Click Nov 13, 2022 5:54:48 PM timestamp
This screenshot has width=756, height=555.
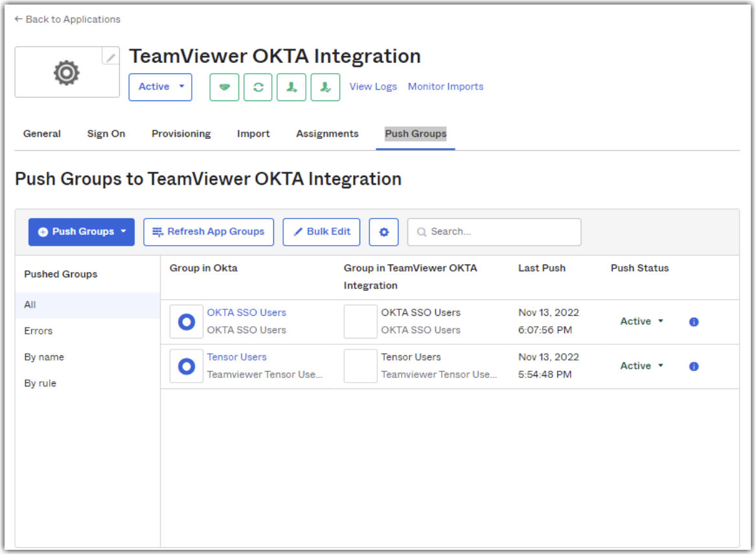549,366
